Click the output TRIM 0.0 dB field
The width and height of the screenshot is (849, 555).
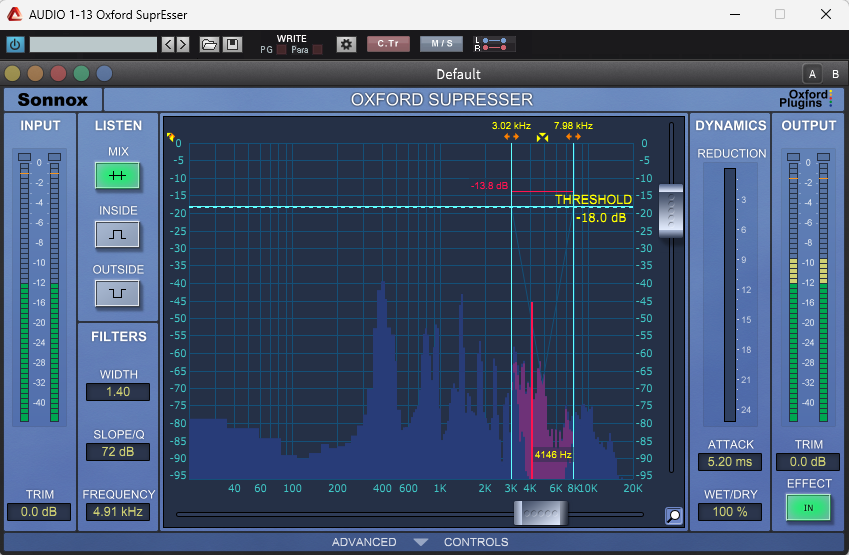point(808,462)
